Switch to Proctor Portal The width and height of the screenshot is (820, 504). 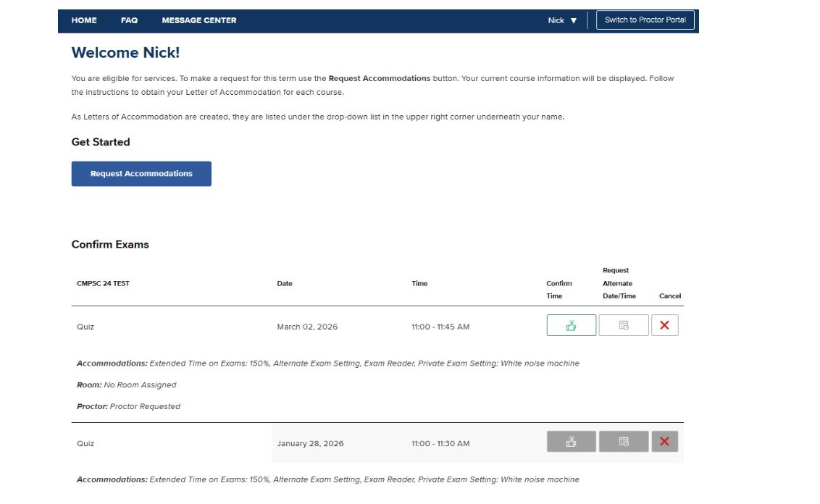click(x=644, y=20)
